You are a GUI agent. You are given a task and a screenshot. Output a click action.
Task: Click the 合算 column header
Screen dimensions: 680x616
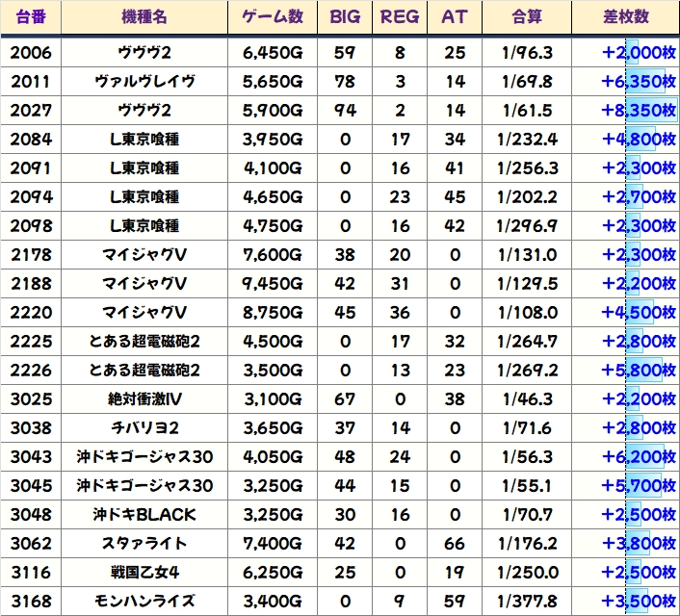[x=527, y=17]
